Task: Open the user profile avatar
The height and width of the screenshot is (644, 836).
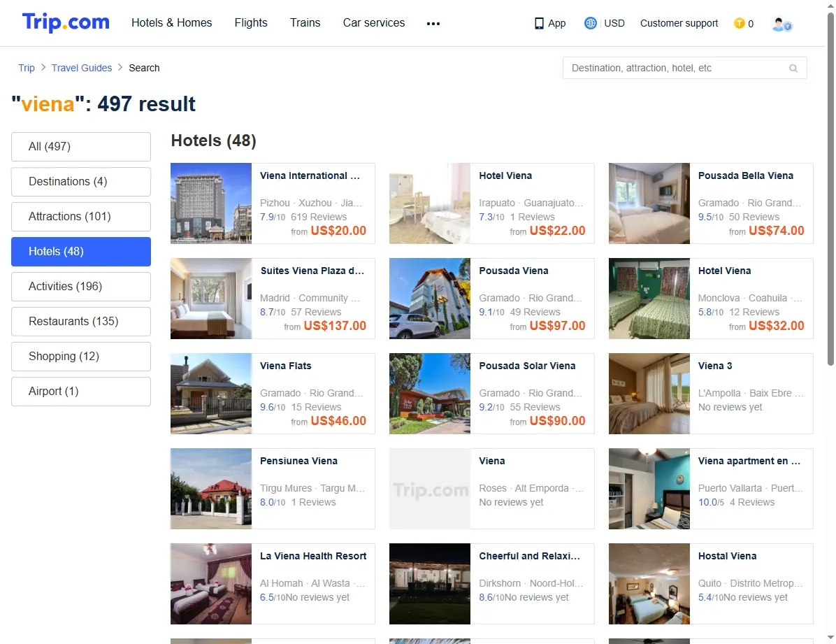Action: coord(781,24)
